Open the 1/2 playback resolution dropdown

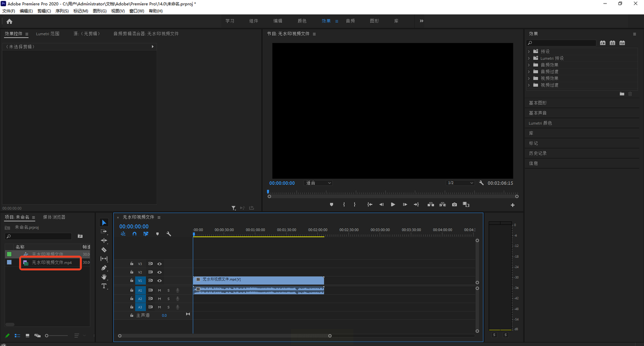[x=460, y=183]
